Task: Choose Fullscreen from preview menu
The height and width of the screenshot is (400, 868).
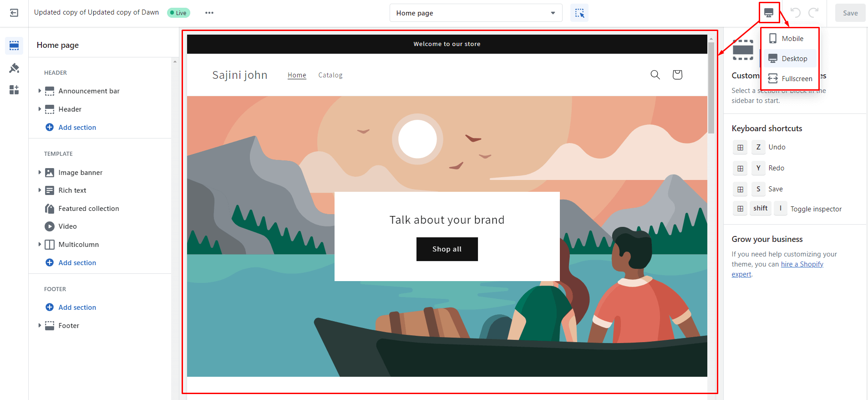Action: [x=796, y=79]
